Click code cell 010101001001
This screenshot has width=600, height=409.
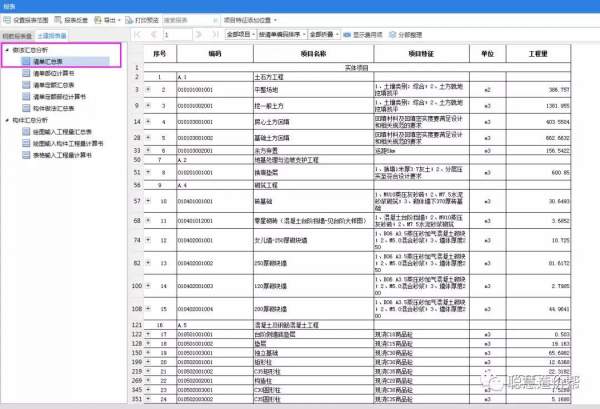click(215, 90)
